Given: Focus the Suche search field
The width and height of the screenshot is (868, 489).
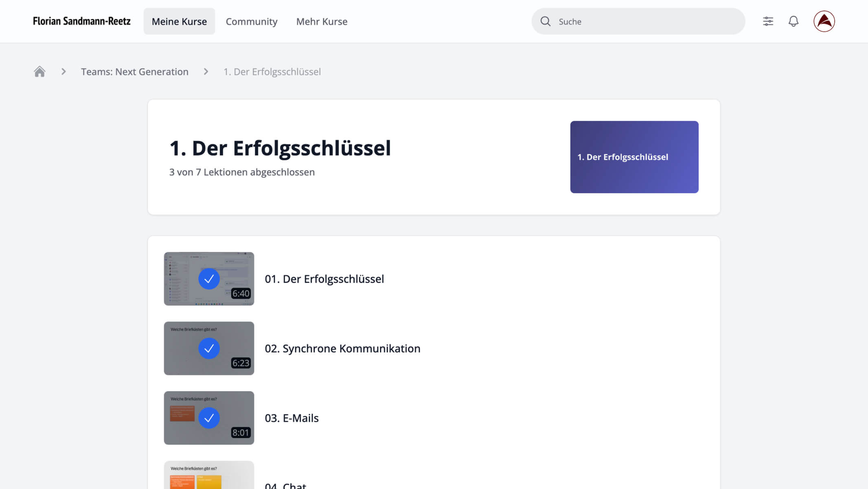Looking at the screenshot, I should 638,21.
